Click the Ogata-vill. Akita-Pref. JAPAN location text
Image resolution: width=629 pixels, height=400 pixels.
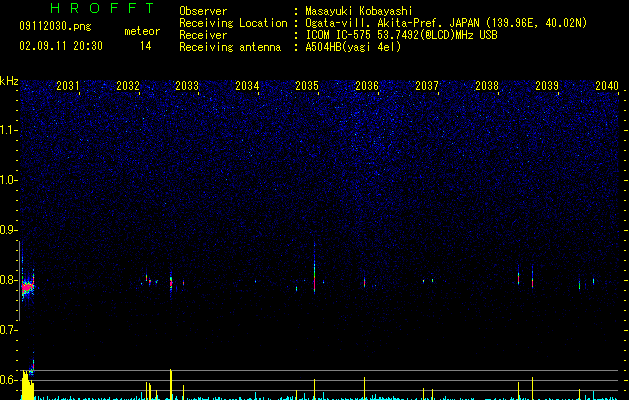click(x=446, y=23)
